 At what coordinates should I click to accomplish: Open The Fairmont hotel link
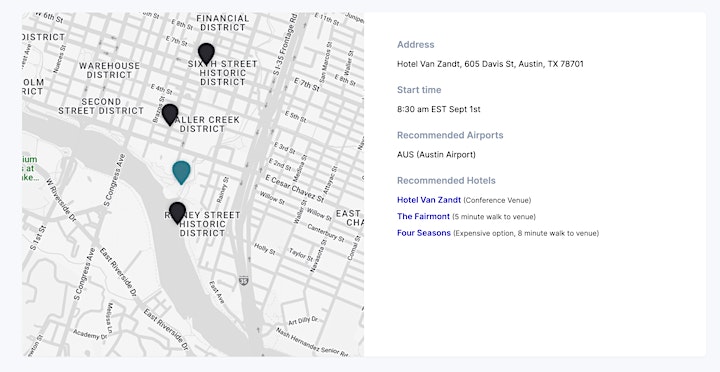point(423,216)
